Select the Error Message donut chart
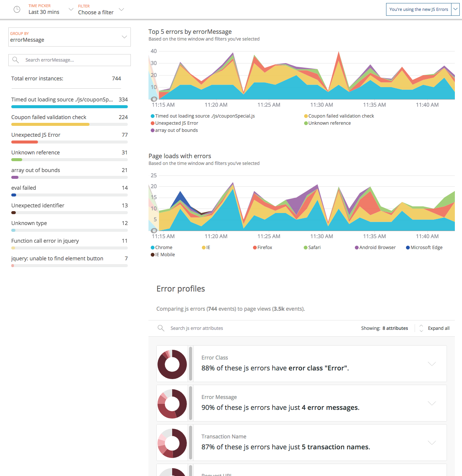The image size is (462, 476). [172, 403]
